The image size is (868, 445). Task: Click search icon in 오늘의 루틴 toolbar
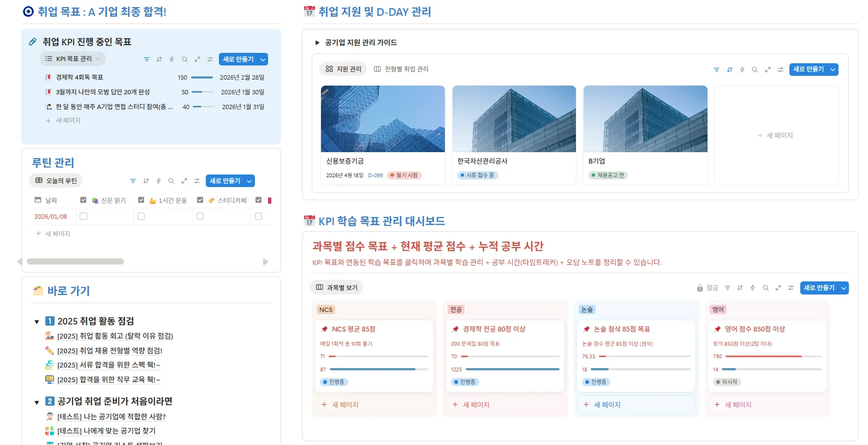point(171,181)
